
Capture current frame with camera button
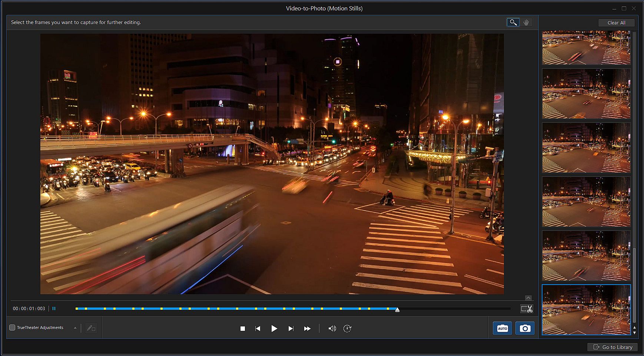525,328
